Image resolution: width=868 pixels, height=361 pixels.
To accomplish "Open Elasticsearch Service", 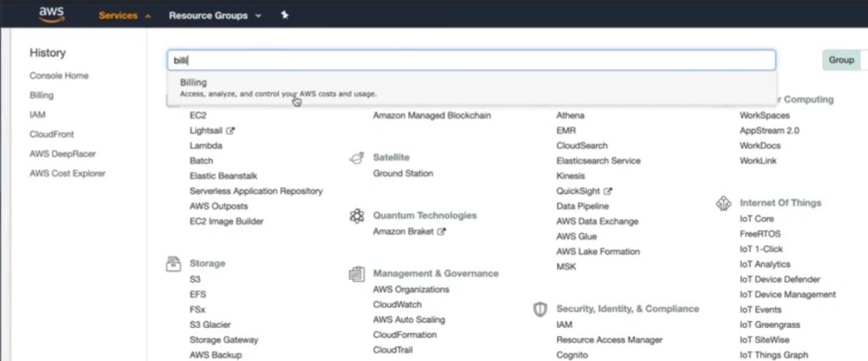I will 598,161.
